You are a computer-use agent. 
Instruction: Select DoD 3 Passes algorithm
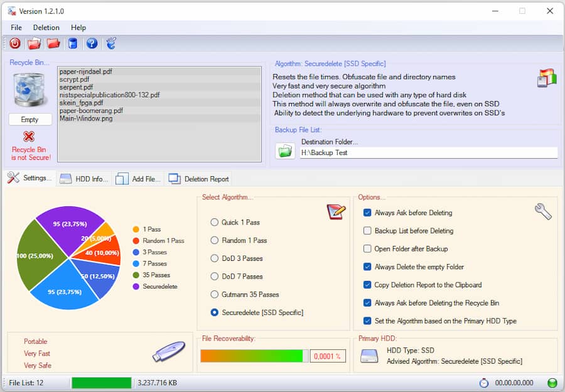coord(237,258)
